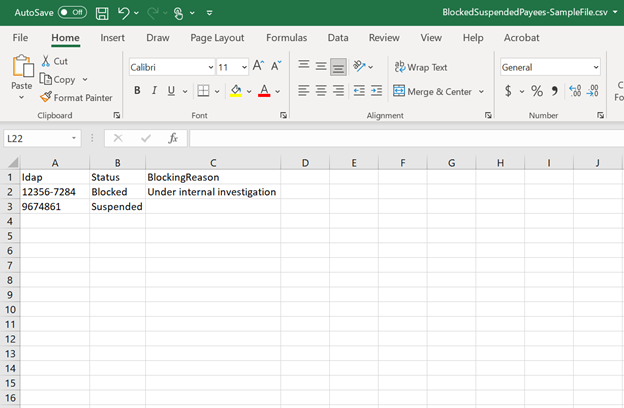Apply Percent style
The width and height of the screenshot is (624, 408).
click(537, 91)
